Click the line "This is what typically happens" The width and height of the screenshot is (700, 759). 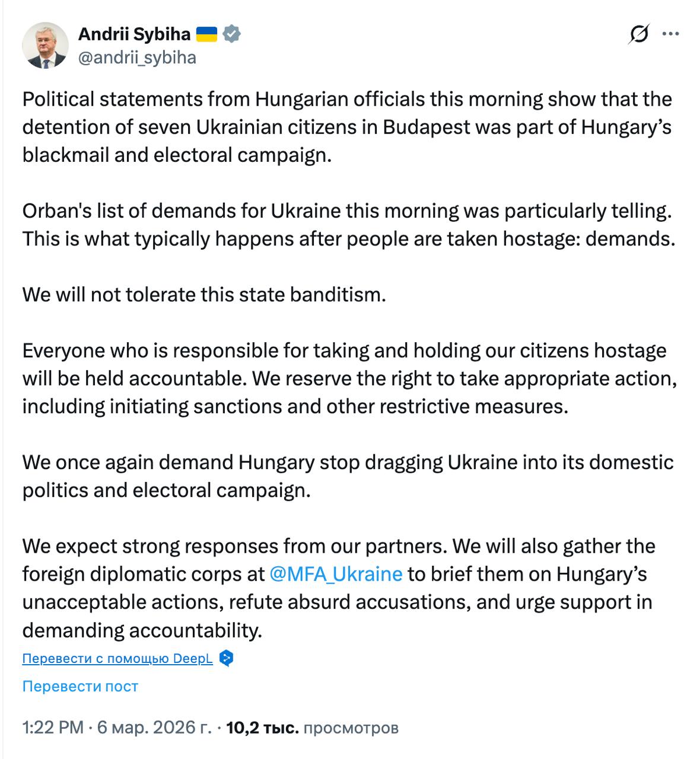click(349, 238)
